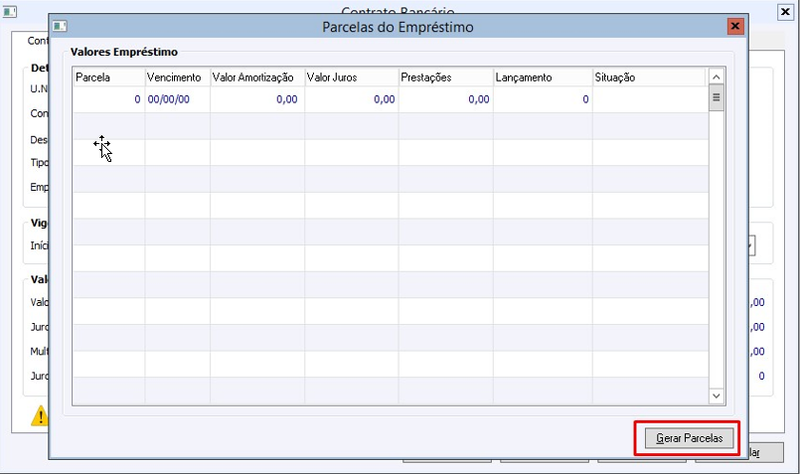Open Contrato Bancário window system icon
This screenshot has width=800, height=474.
point(10,11)
